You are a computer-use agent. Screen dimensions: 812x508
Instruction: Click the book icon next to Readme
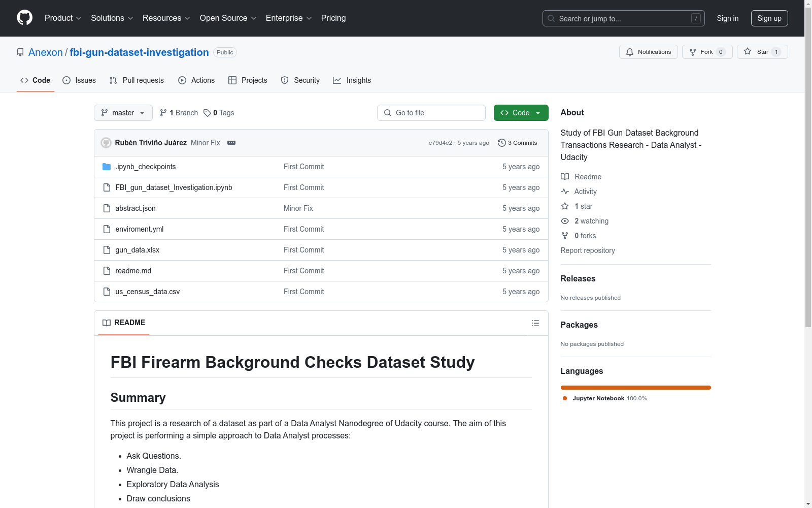(565, 177)
